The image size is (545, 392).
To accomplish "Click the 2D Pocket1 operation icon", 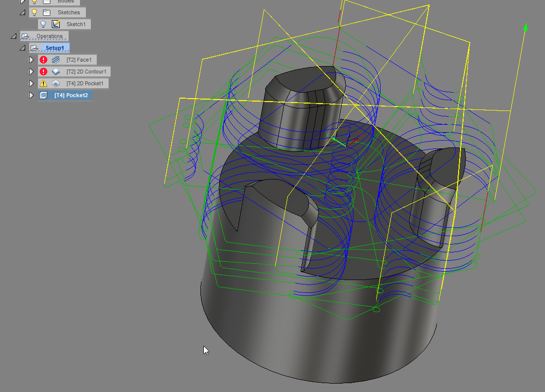I will pyautogui.click(x=55, y=83).
